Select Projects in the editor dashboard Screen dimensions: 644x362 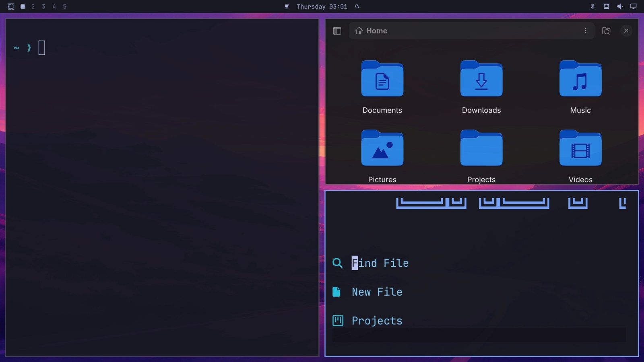click(x=377, y=321)
